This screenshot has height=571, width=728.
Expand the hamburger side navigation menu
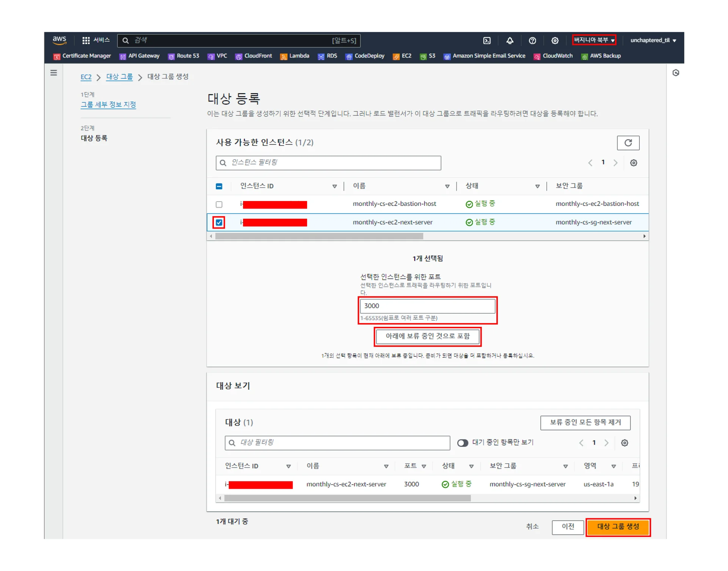(54, 73)
